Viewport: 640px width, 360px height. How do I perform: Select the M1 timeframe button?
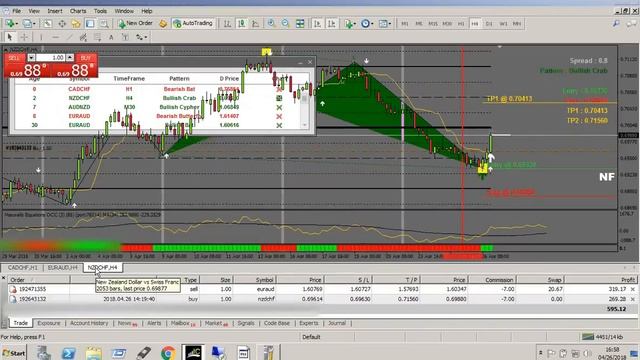pos(404,24)
